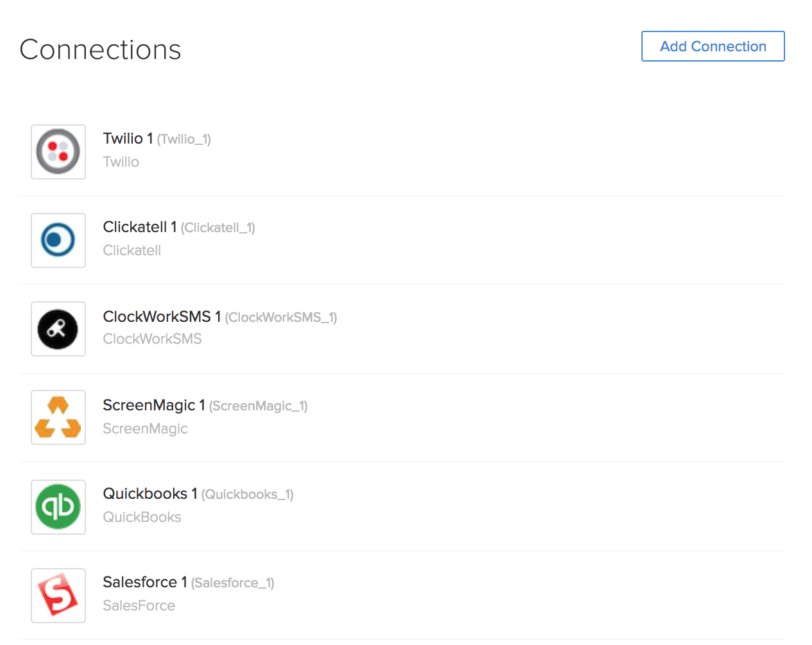812x645 pixels.
Task: Click the ClockWorkSMS logo icon
Action: [58, 329]
